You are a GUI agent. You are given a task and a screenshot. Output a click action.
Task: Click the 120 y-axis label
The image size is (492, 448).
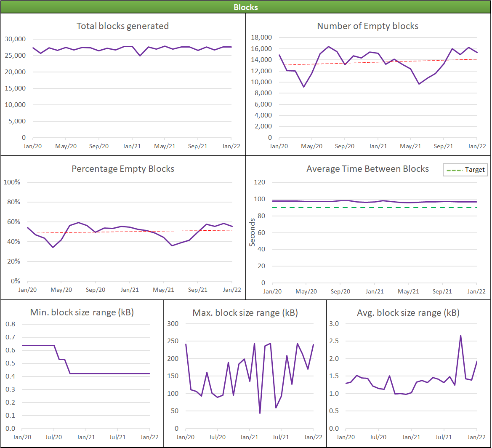260,182
